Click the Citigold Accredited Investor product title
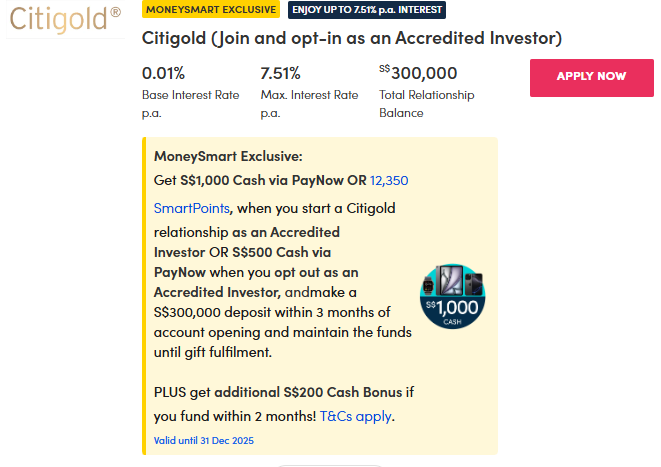661x467 pixels. coord(352,39)
